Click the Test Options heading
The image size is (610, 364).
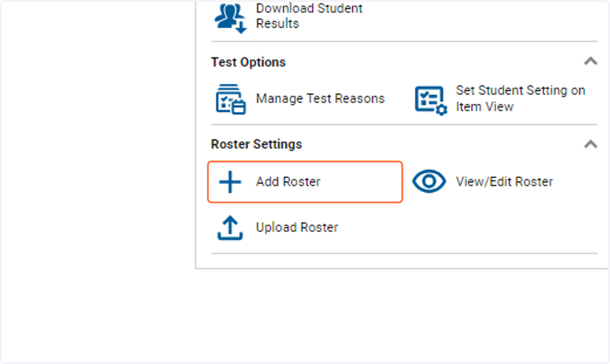249,62
